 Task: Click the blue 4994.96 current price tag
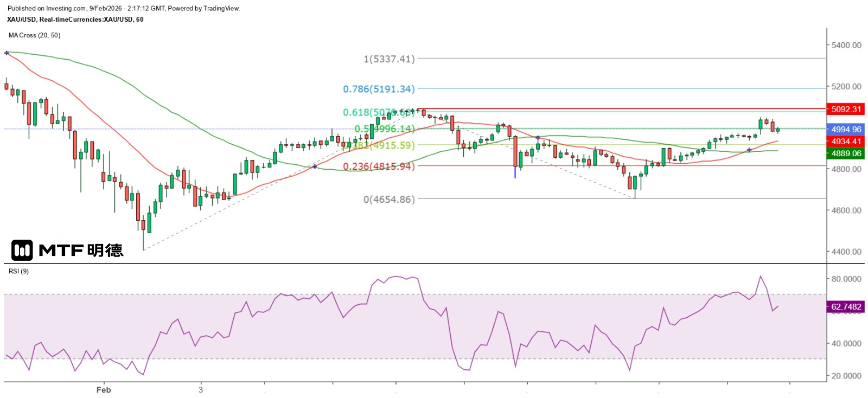(846, 129)
